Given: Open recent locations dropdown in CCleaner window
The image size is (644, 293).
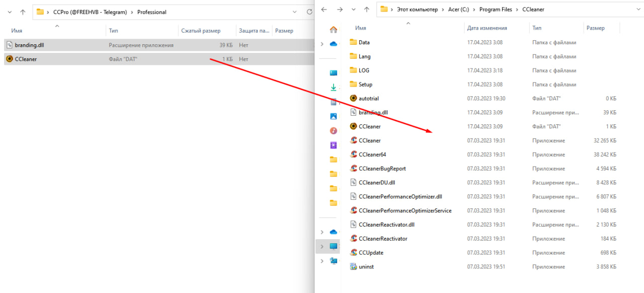Looking at the screenshot, I should (x=354, y=10).
